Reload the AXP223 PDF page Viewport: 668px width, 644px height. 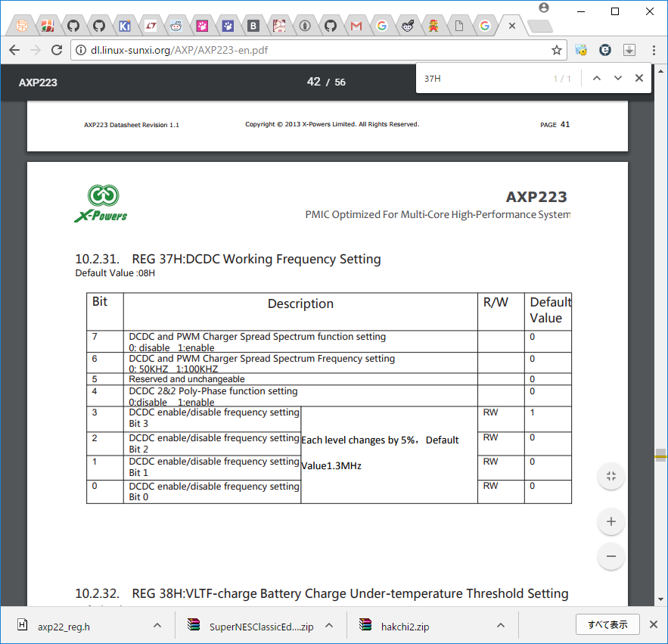(x=57, y=50)
